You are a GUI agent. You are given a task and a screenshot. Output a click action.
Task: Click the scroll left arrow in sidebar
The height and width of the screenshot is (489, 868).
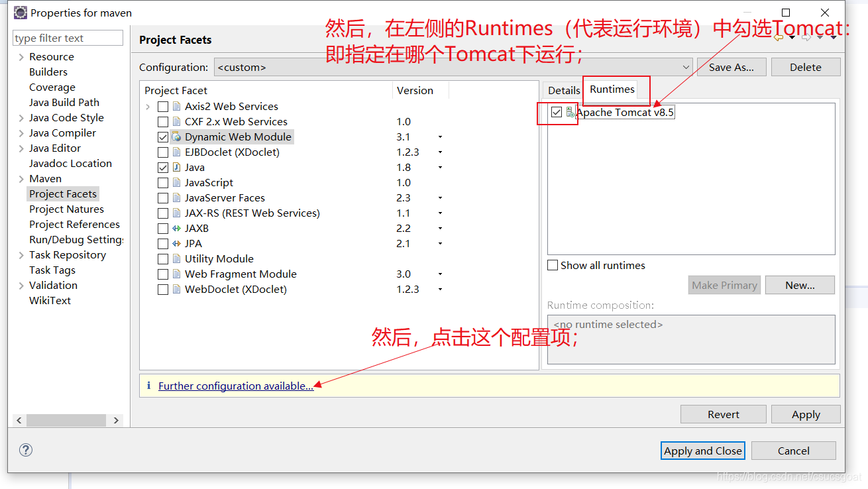click(x=19, y=420)
